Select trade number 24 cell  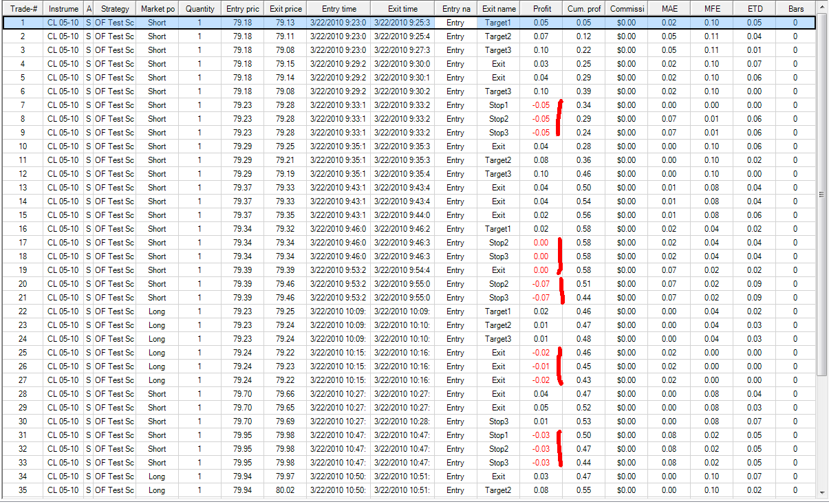[23, 339]
